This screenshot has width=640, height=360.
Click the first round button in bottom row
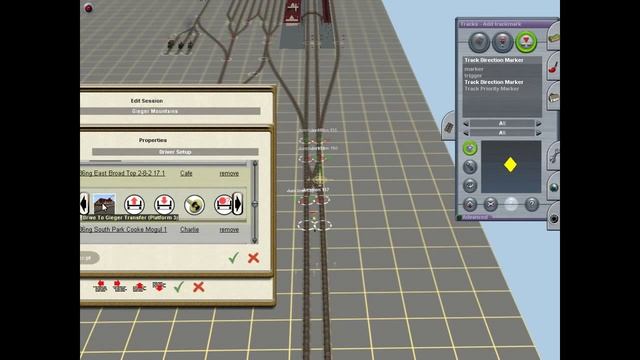click(x=470, y=204)
